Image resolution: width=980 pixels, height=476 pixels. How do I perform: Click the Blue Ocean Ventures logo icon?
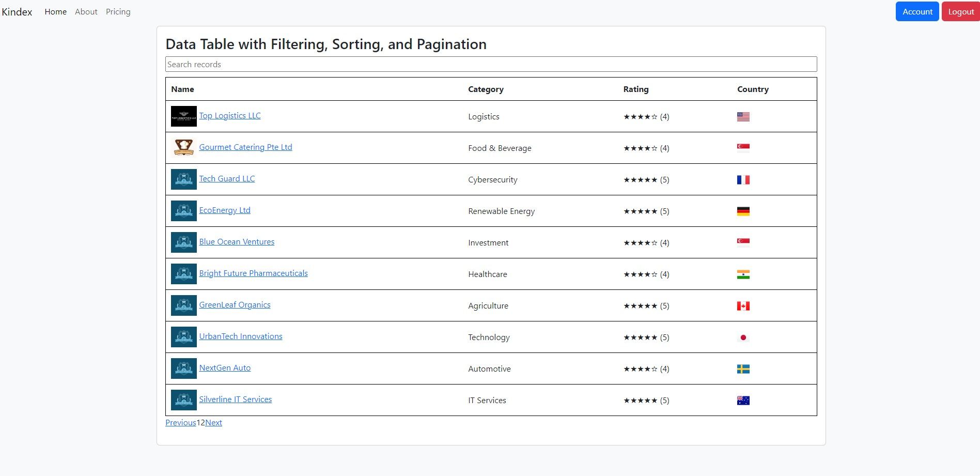184,242
